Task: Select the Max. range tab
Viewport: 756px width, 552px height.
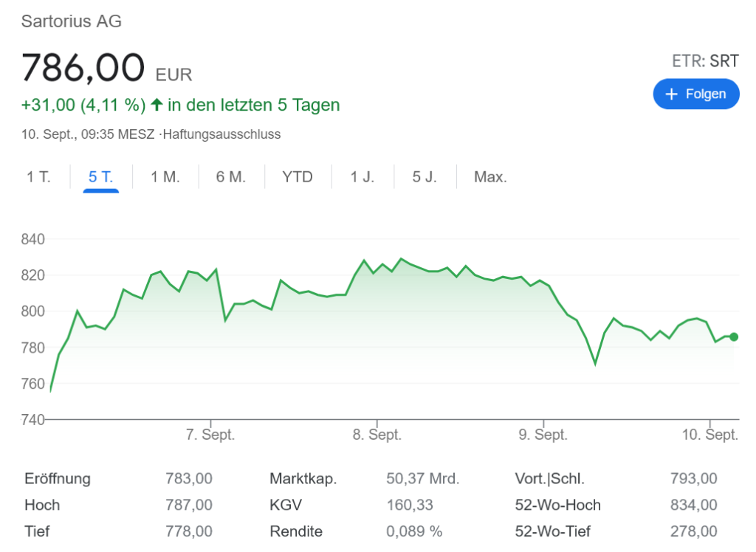Action: 490,177
